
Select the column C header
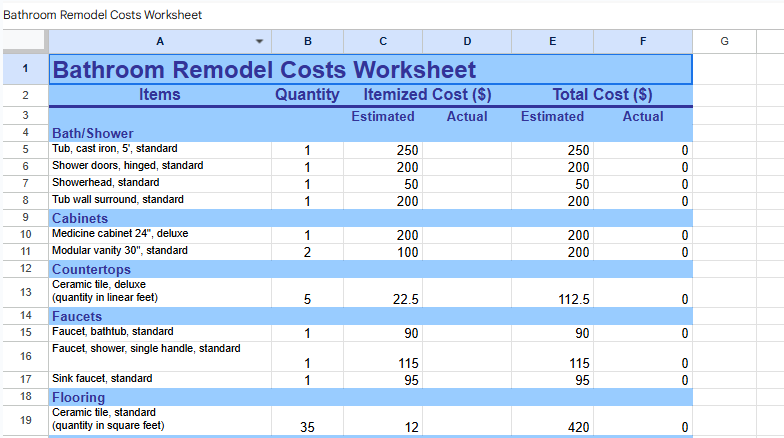383,41
